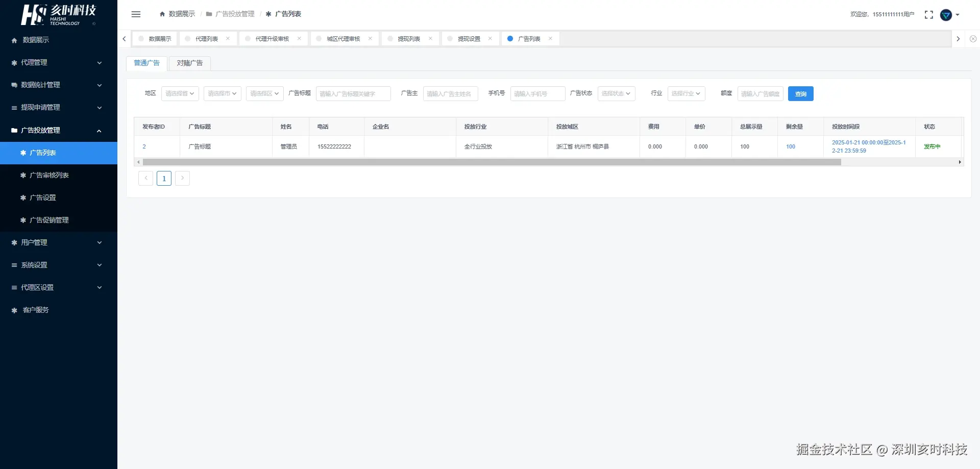Go to pagination page 1
This screenshot has height=469, width=980.
(x=164, y=178)
